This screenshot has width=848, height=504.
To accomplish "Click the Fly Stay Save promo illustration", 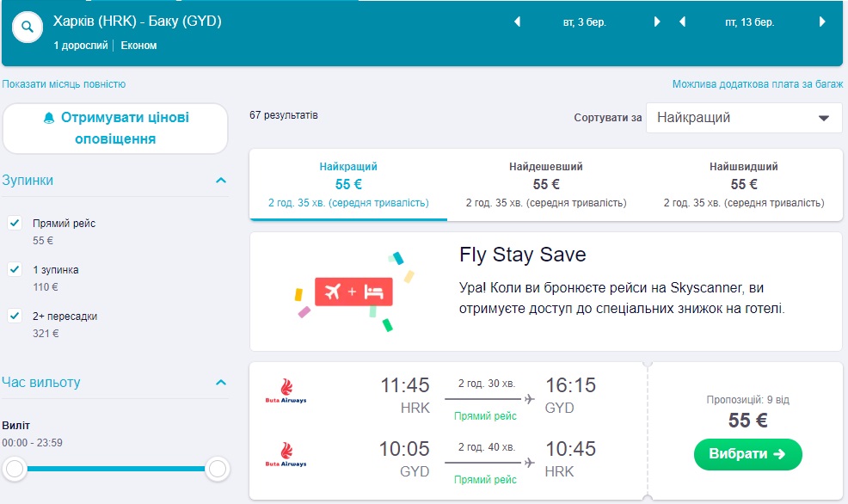I will [353, 292].
